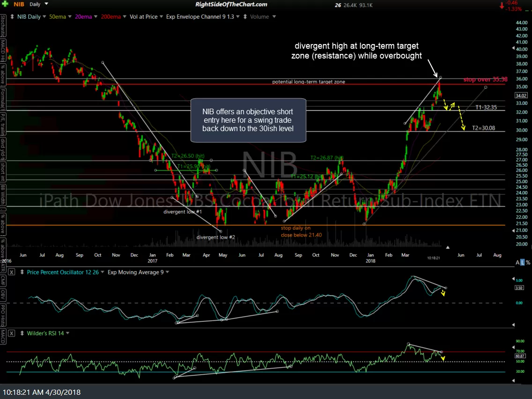Click the T2=26.87 (hit) label
532x399 pixels.
[x=327, y=158]
